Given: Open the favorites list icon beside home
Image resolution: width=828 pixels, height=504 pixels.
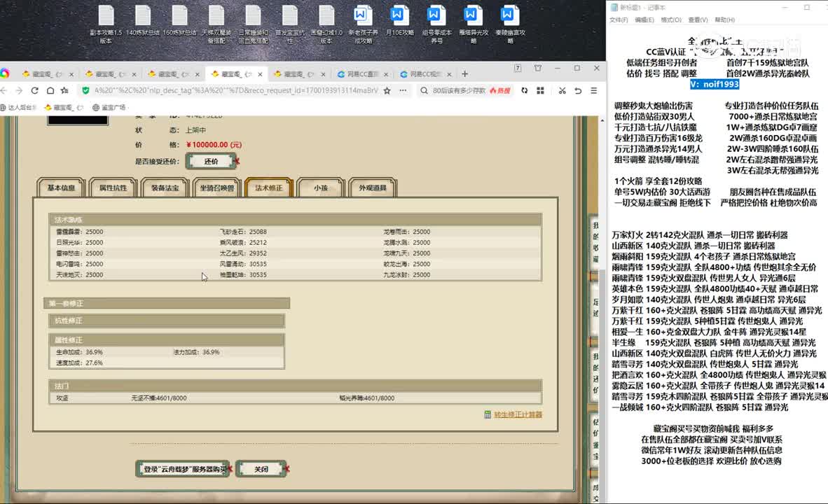Looking at the screenshot, I should click(65, 91).
